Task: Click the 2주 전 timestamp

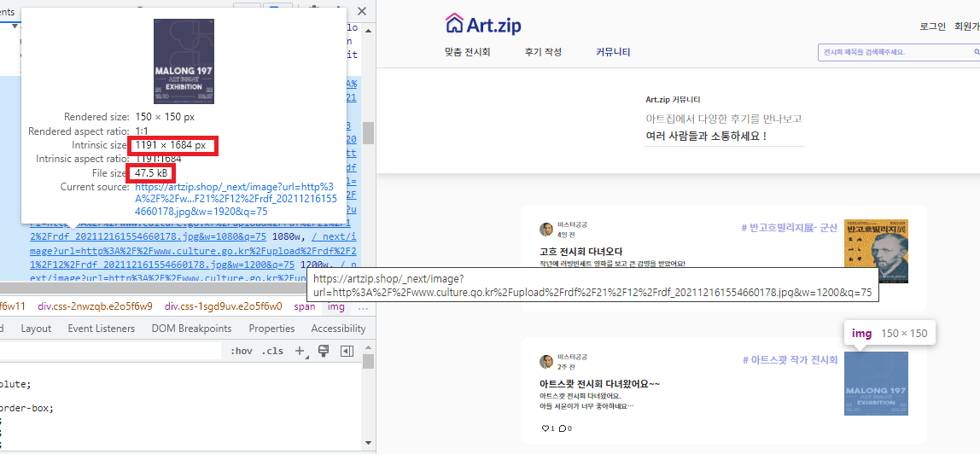Action: click(x=566, y=367)
